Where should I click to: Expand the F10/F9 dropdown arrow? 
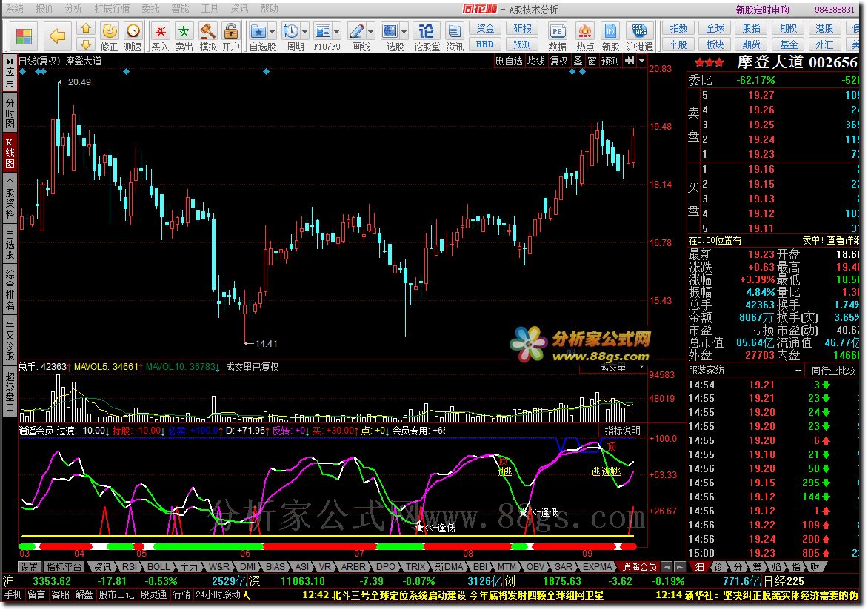click(x=336, y=32)
